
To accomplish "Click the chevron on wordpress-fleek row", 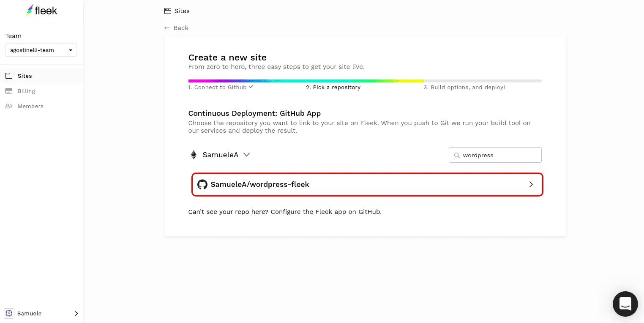I will tap(531, 184).
